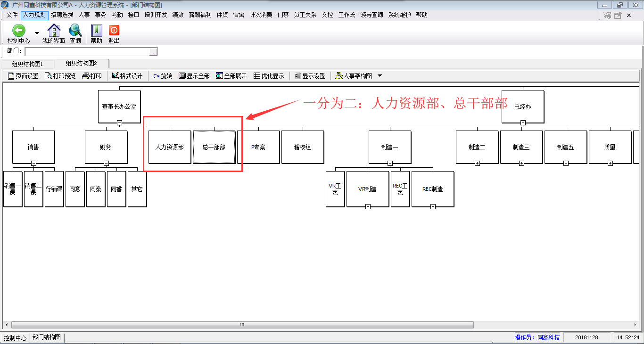Click the department input field

87,52
